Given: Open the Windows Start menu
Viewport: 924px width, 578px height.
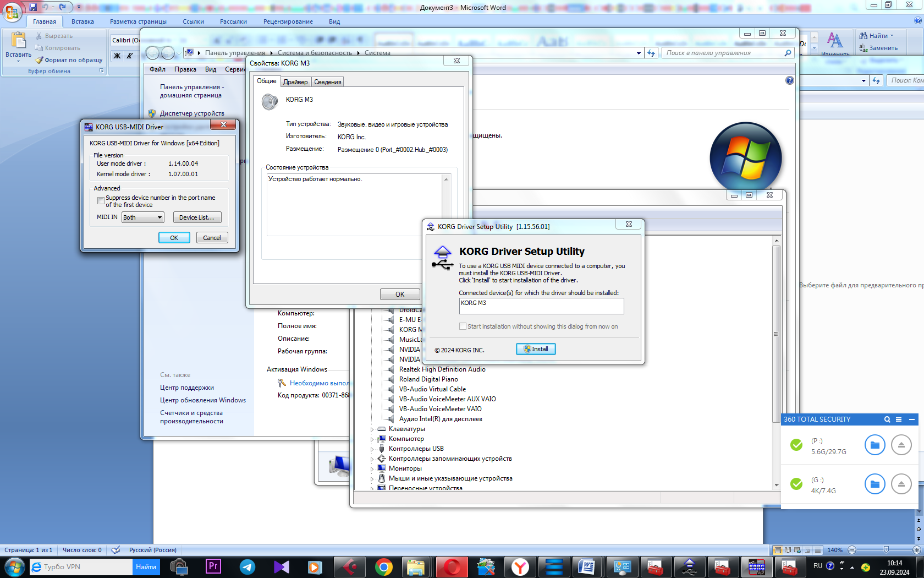Looking at the screenshot, I should [14, 566].
